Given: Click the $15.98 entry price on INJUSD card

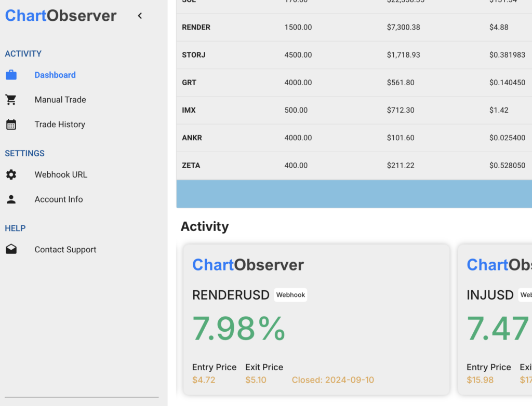Looking at the screenshot, I should [x=480, y=380].
